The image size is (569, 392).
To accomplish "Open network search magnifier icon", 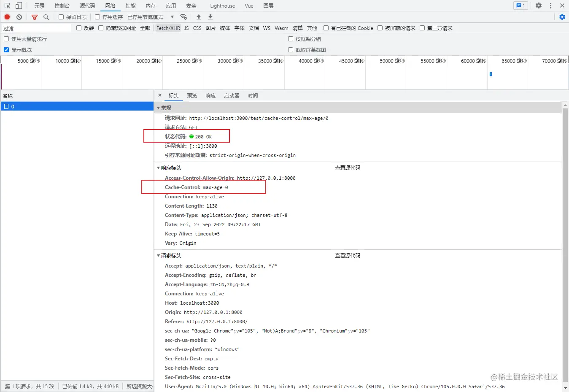I will tap(46, 17).
